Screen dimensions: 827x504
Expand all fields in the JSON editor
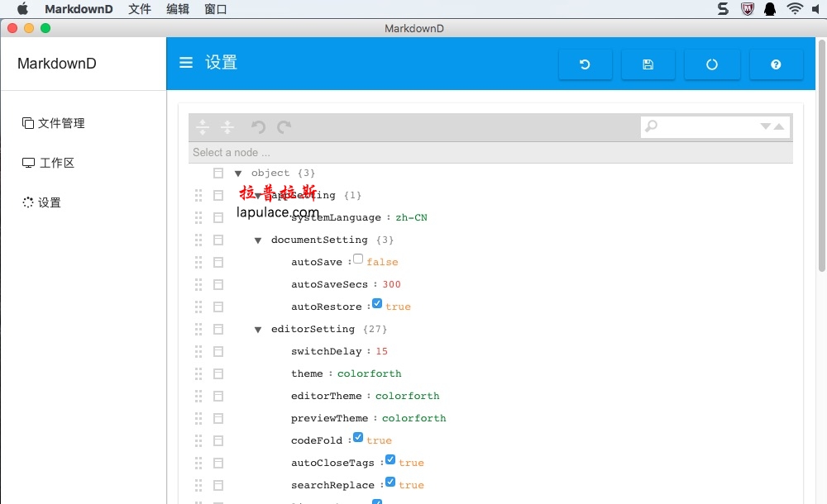pos(203,127)
